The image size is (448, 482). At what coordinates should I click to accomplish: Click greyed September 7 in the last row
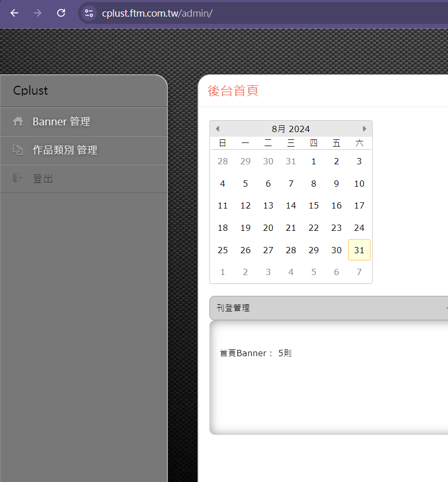click(x=359, y=272)
